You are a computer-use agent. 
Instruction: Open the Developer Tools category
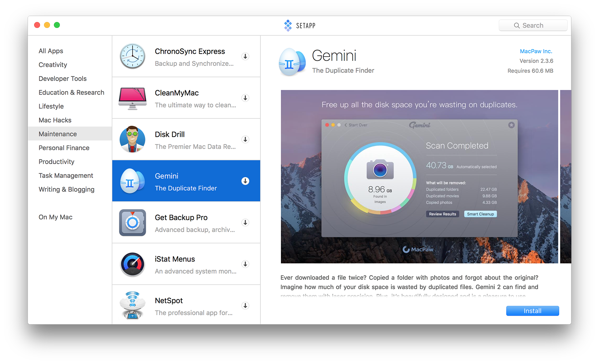click(63, 78)
